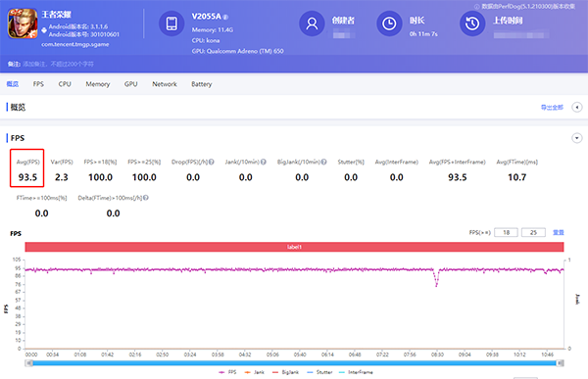The image size is (588, 379).
Task: Open the Memory tab
Action: 97,84
